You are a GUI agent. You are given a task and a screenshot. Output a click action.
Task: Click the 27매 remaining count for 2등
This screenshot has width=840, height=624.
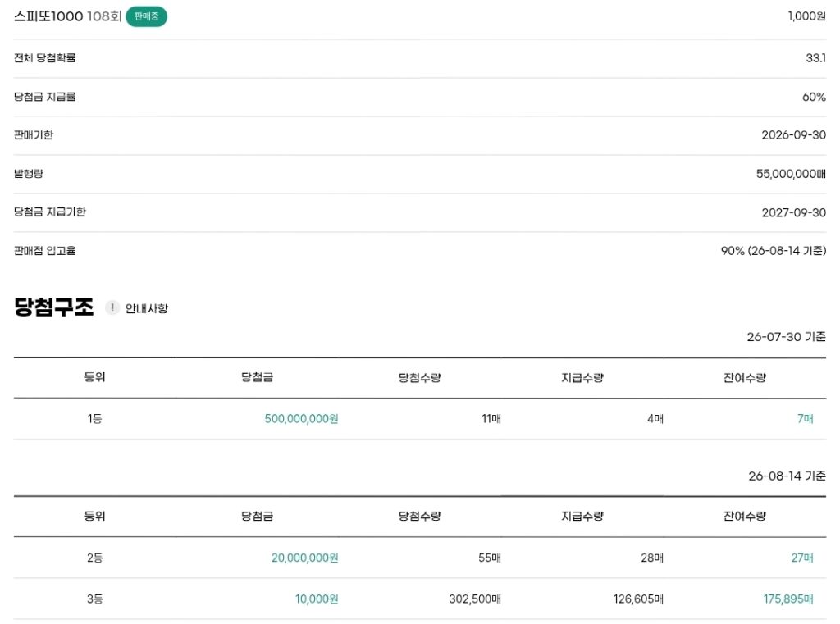(802, 558)
